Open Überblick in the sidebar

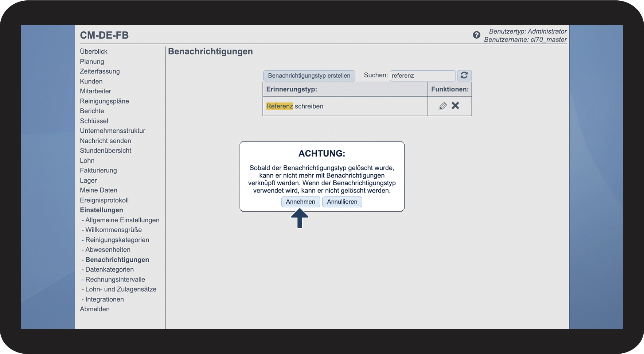point(94,51)
